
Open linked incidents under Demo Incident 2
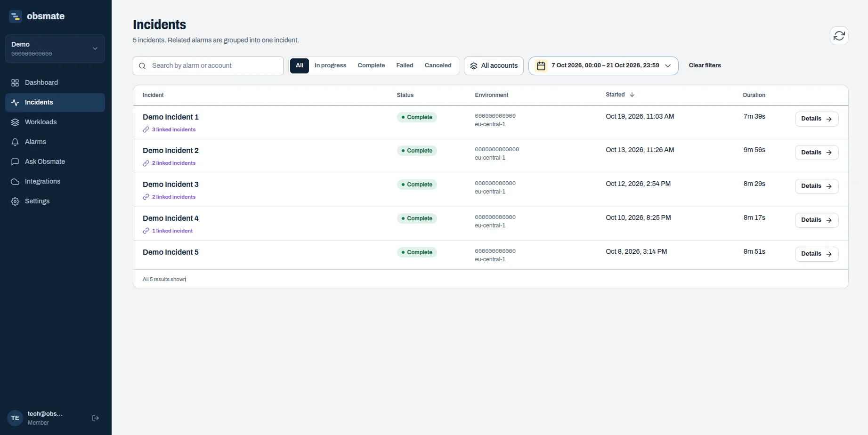click(169, 163)
